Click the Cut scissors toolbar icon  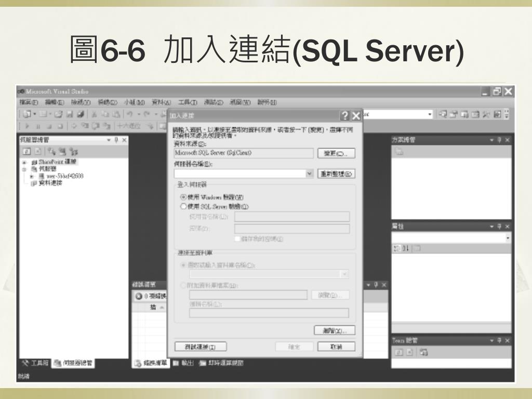click(95, 114)
